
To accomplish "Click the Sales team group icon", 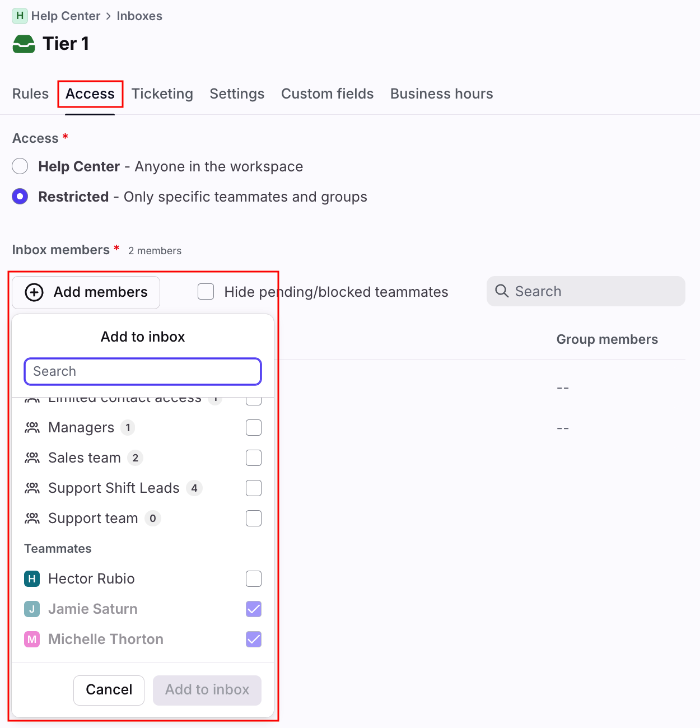I will pos(32,458).
